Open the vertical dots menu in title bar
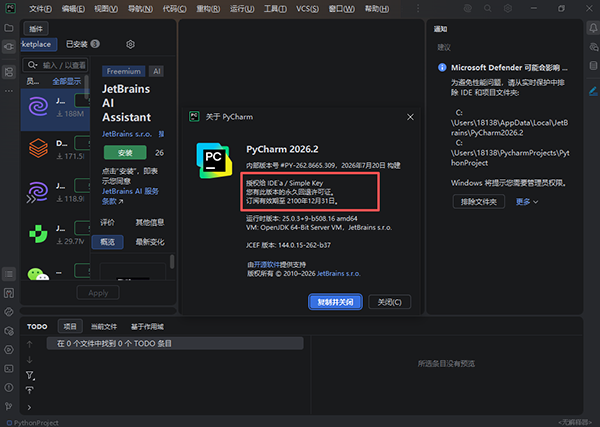This screenshot has width=600, height=427. coord(418,8)
